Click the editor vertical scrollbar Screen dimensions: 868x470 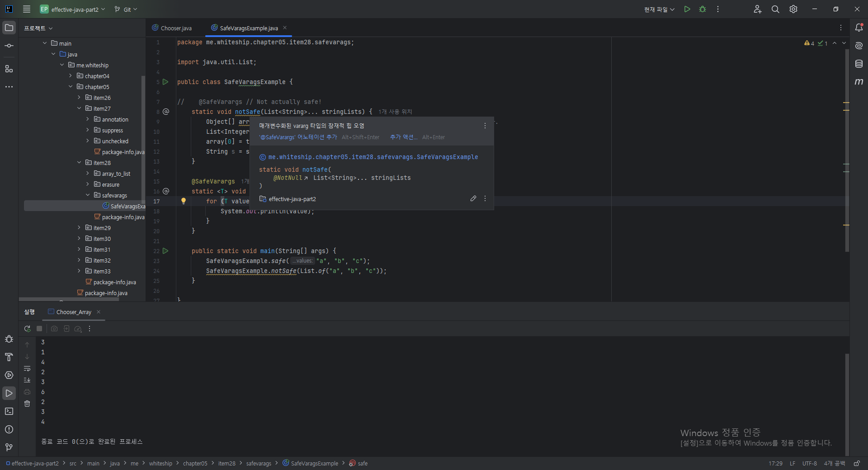pyautogui.click(x=847, y=149)
